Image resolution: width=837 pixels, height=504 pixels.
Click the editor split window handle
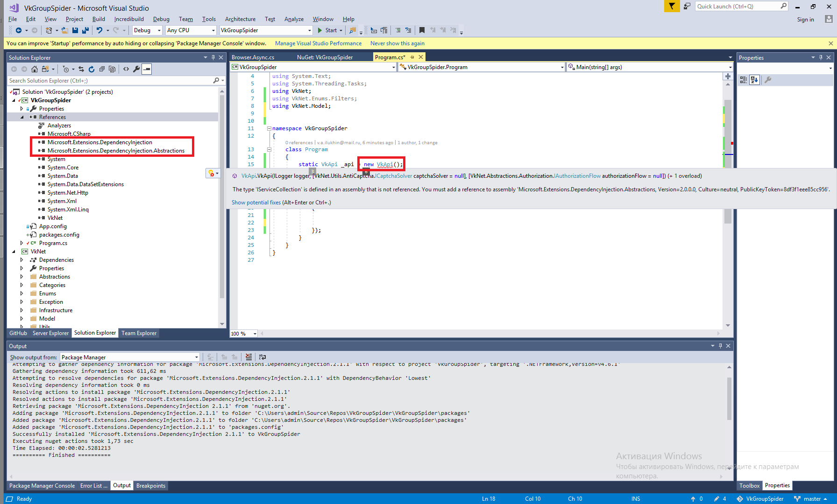(728, 76)
